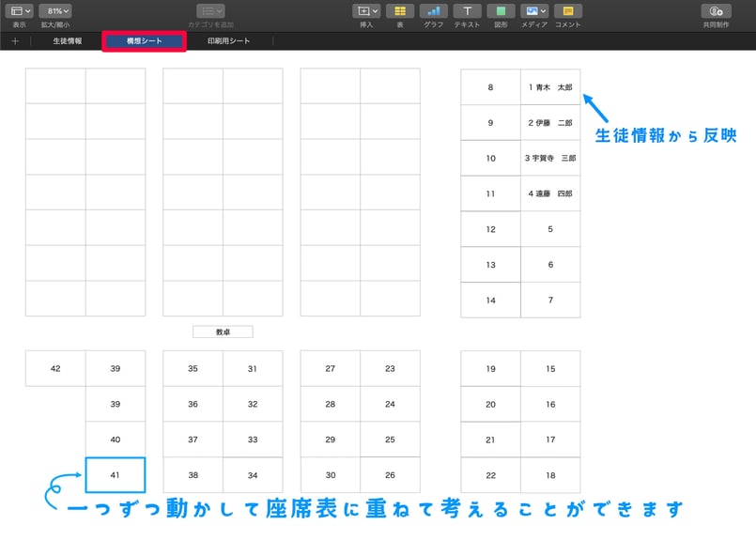
Task: Click the 表 table icon in toolbar
Action: (x=400, y=11)
